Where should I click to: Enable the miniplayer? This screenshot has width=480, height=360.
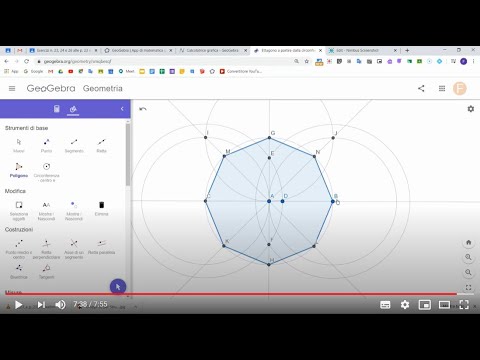click(x=425, y=305)
